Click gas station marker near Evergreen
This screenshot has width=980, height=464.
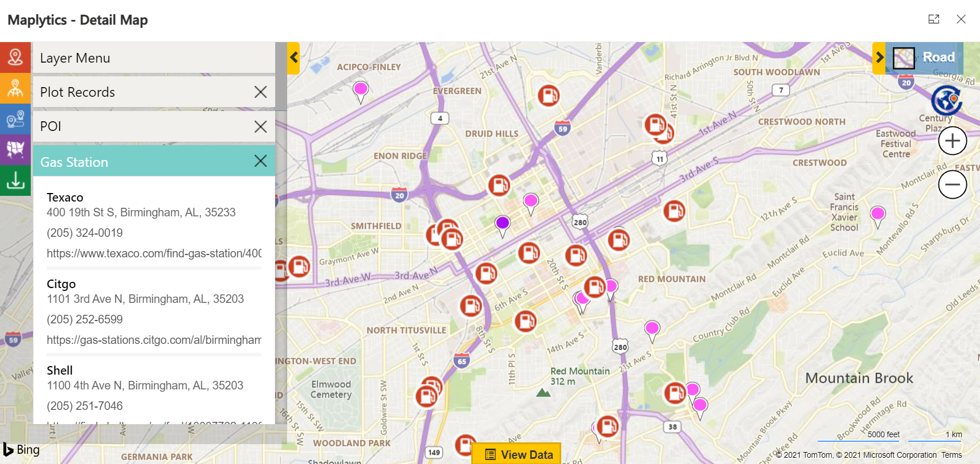[x=549, y=96]
